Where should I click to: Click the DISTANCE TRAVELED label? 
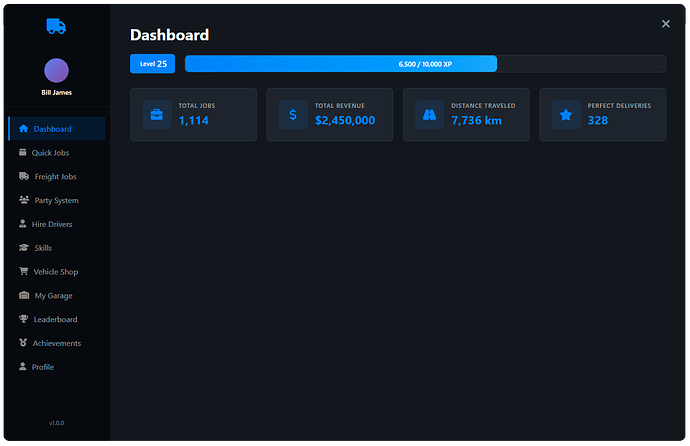[x=483, y=106]
